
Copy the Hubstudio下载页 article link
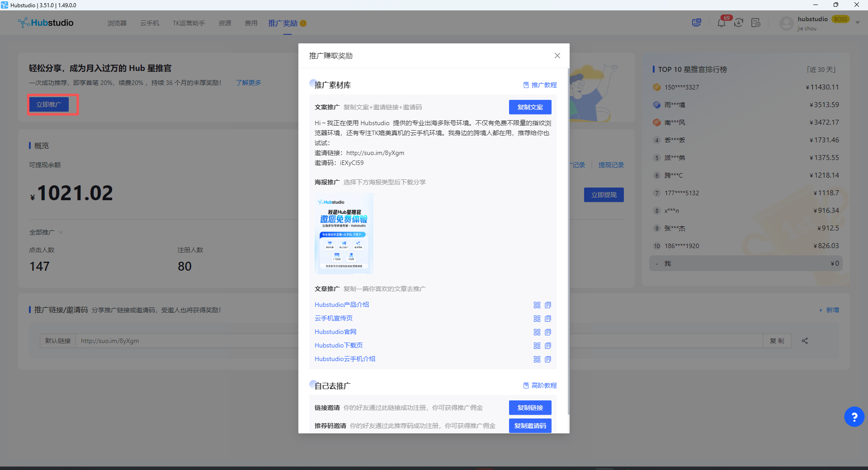[x=548, y=346]
